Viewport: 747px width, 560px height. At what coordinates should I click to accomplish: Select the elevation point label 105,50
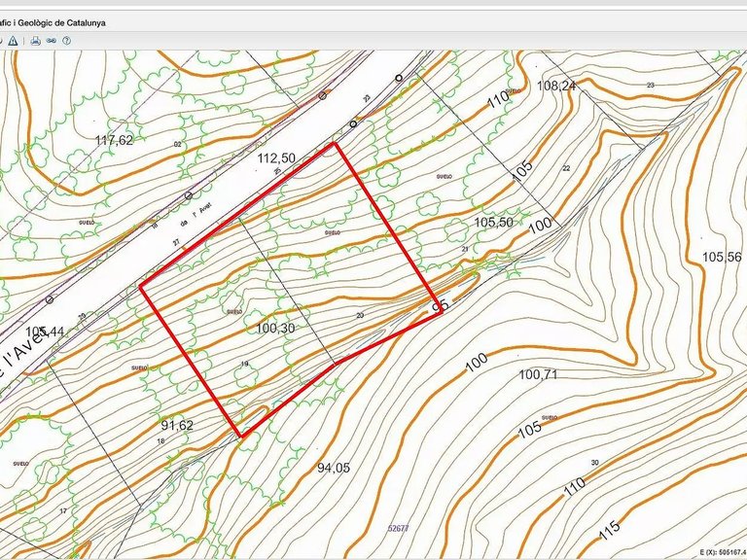pos(494,222)
